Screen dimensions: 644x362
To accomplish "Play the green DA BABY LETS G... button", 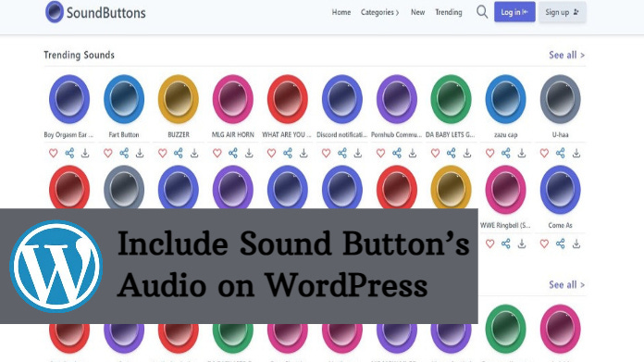I will click(x=451, y=99).
